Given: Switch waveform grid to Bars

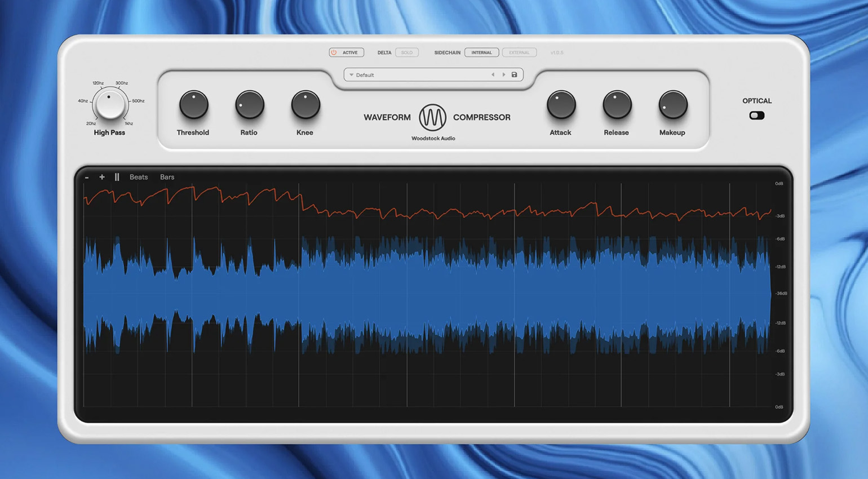Looking at the screenshot, I should [167, 177].
